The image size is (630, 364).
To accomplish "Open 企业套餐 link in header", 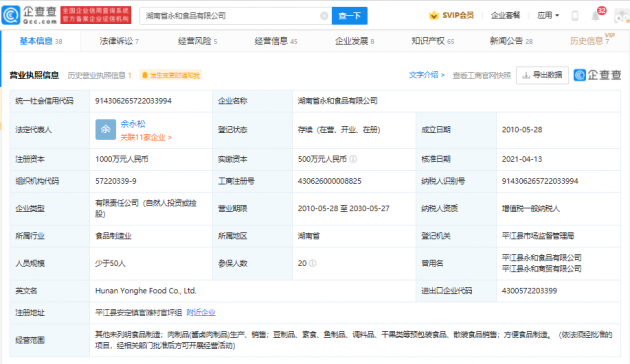I will 505,15.
